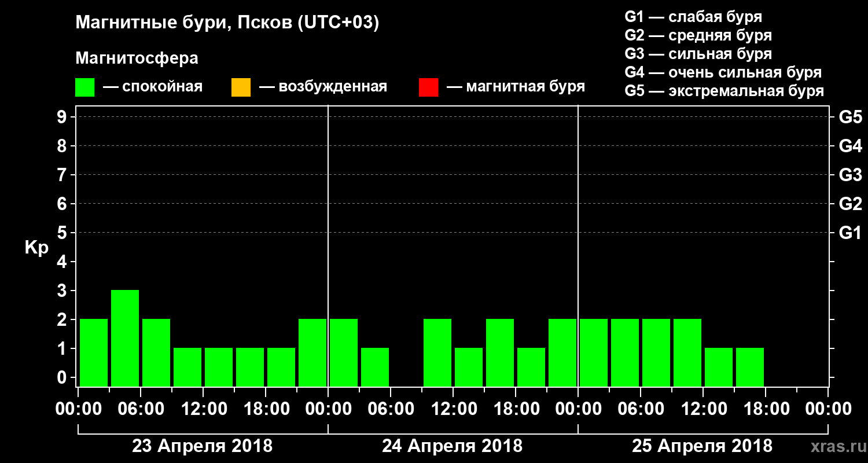
Task: Click the 'G2' label on right axis
Action: (850, 204)
